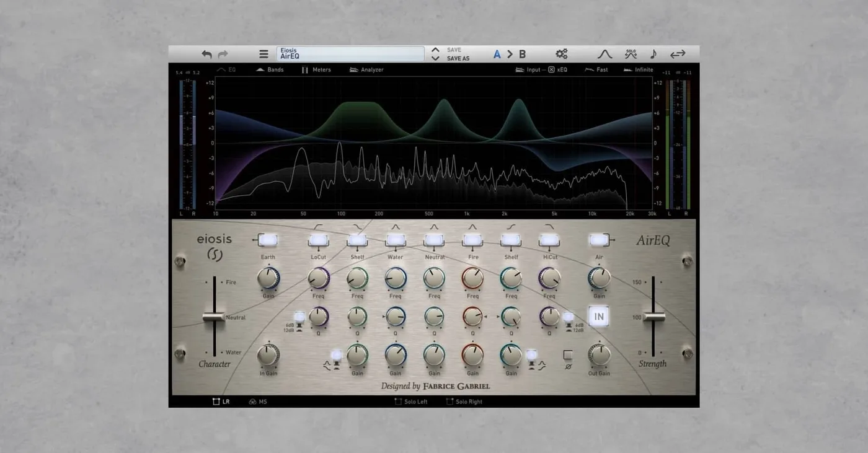Toggle the Neutral band switch
This screenshot has width=868, height=453.
(434, 240)
